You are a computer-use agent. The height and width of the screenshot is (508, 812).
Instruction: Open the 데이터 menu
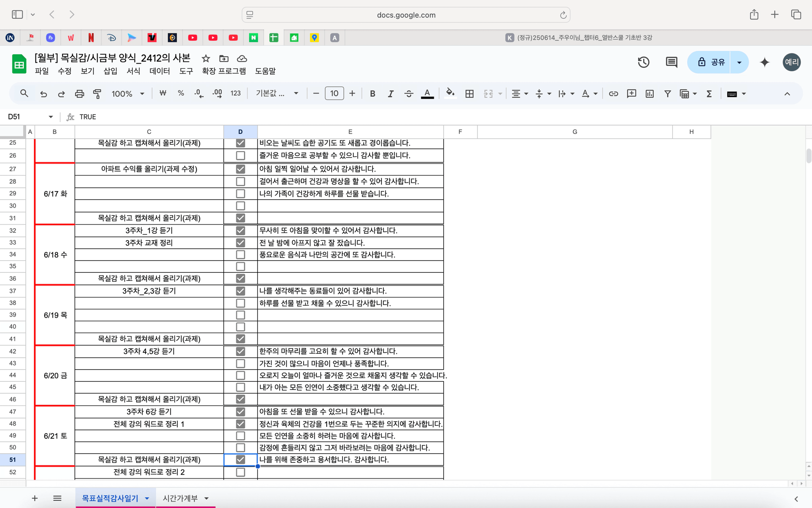pos(160,71)
